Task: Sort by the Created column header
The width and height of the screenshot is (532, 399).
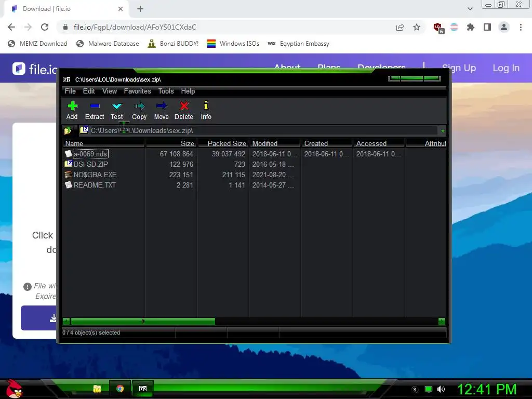Action: pos(327,143)
